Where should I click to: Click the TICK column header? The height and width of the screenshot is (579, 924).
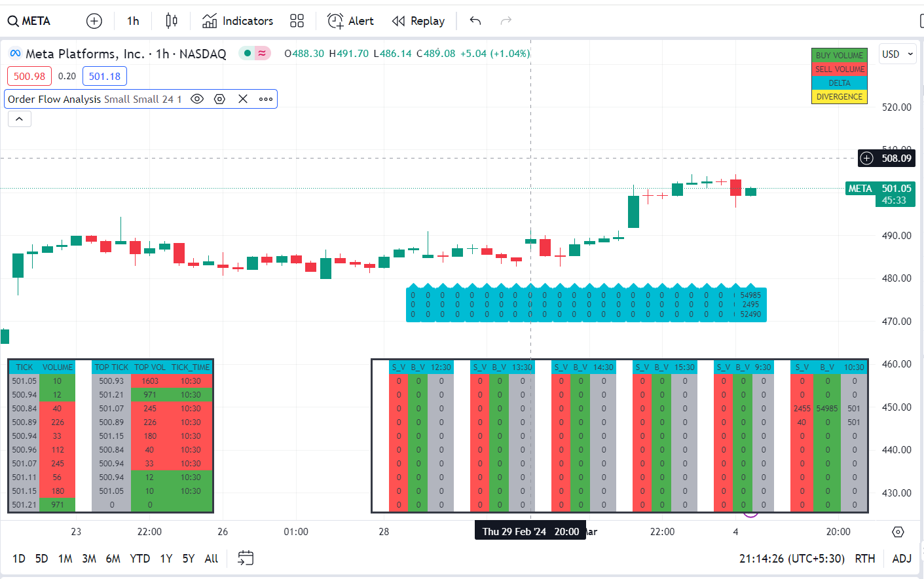coord(24,367)
